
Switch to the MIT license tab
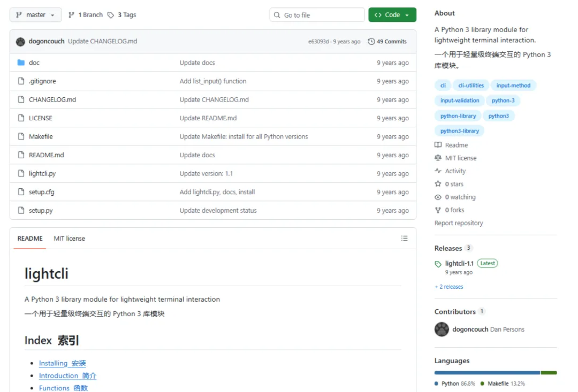[69, 239]
